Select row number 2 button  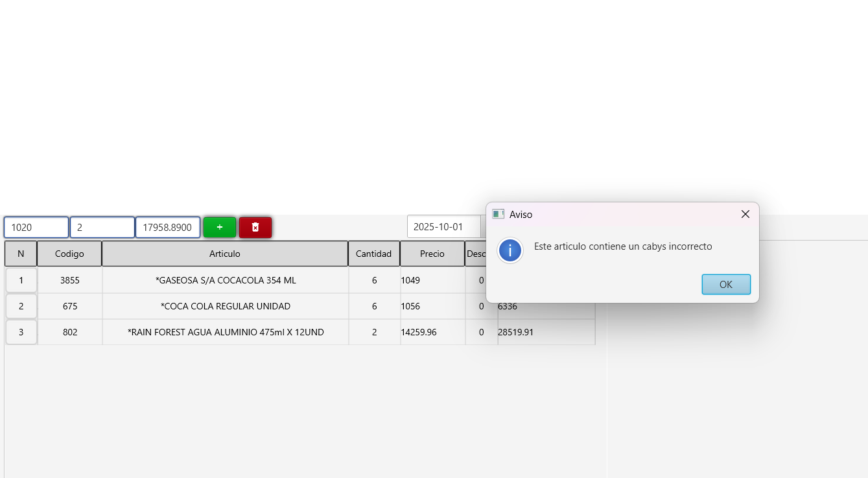(21, 306)
